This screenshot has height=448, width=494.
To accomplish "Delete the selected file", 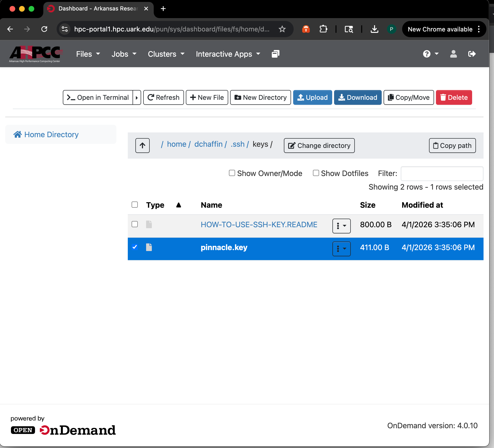I will tap(454, 97).
